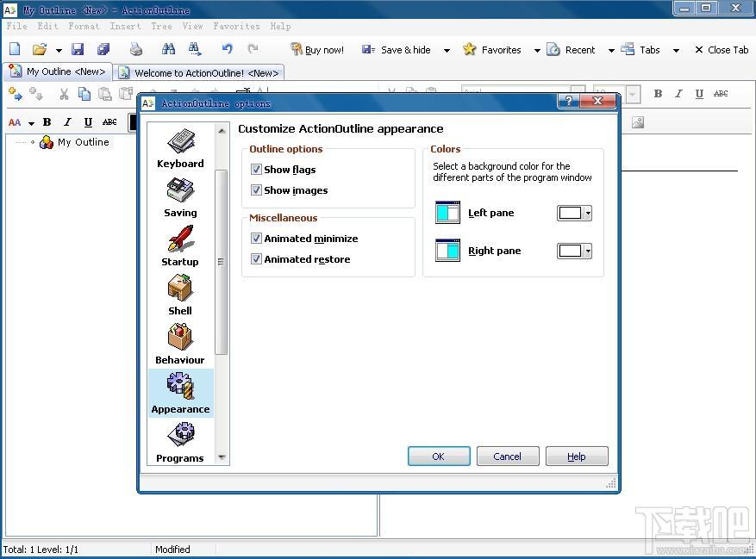This screenshot has width=756, height=559.
Task: Open the Shell options category
Action: pos(180,295)
